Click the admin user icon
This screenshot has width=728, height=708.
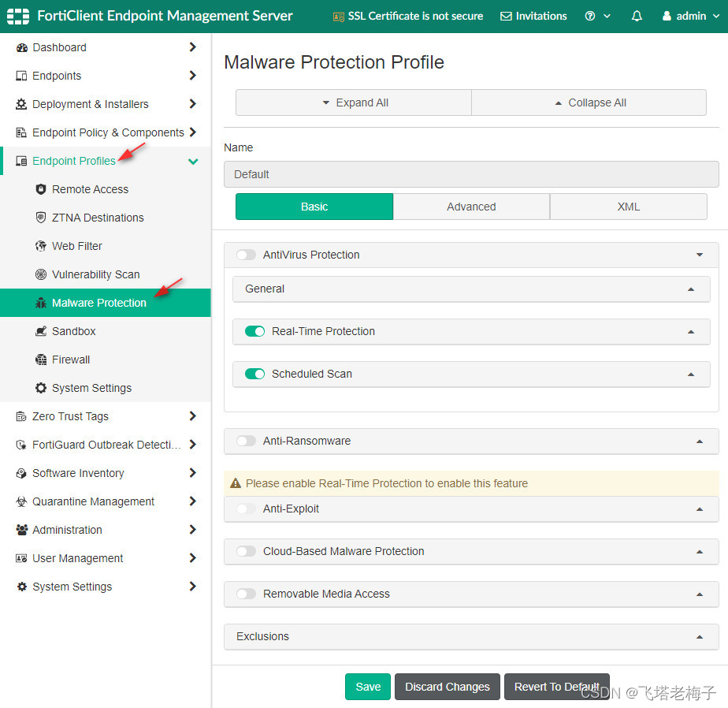tap(667, 16)
